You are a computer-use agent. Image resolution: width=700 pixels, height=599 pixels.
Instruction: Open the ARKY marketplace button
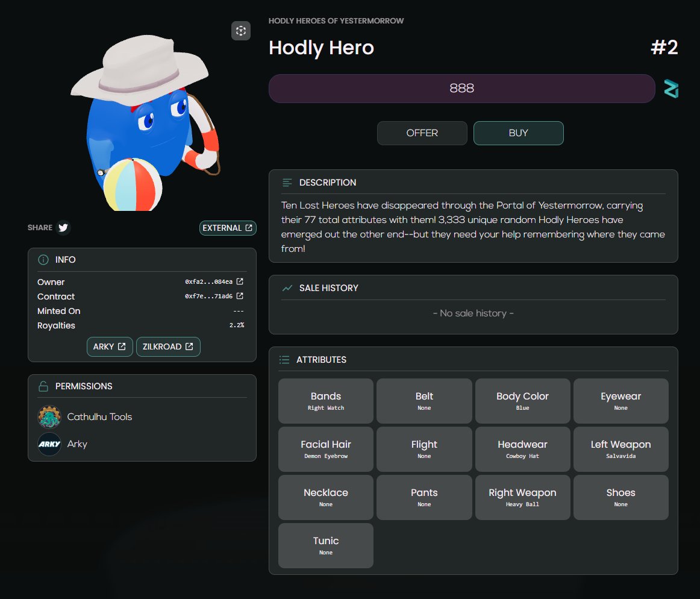click(x=110, y=347)
